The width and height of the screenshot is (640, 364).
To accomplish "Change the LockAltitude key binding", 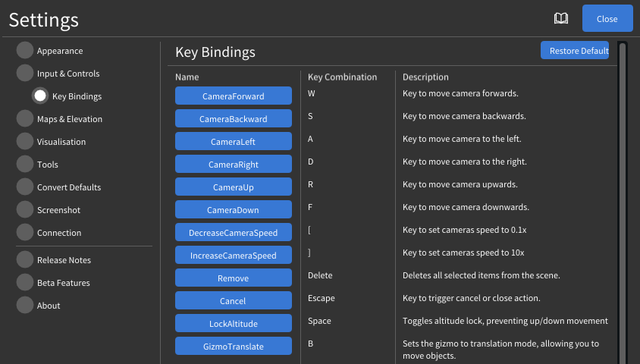I will (x=234, y=323).
